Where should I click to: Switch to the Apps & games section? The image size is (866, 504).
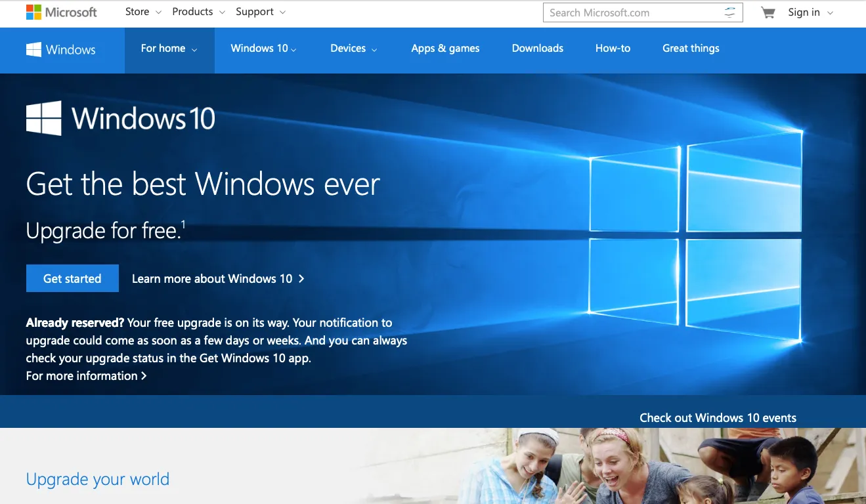[x=445, y=48]
